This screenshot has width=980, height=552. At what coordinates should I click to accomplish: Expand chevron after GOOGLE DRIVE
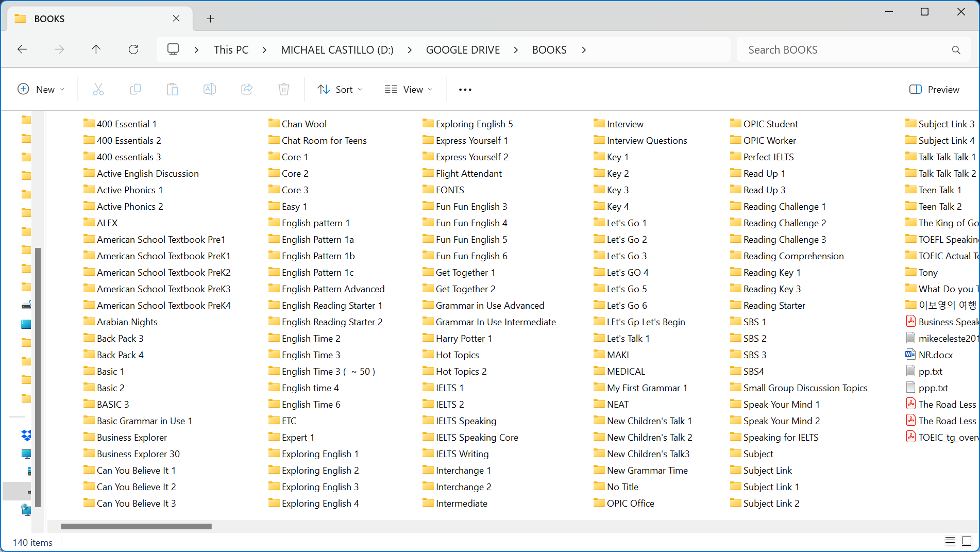tap(516, 50)
